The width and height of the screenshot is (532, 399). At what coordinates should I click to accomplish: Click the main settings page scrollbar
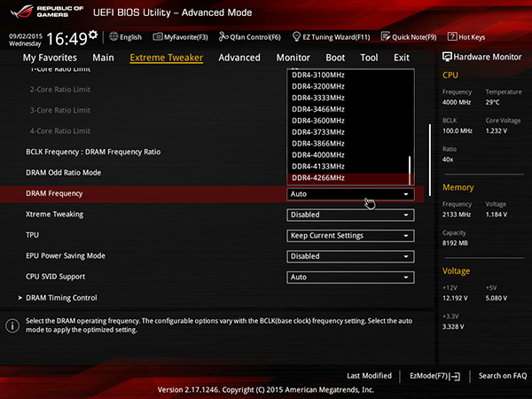(x=430, y=160)
